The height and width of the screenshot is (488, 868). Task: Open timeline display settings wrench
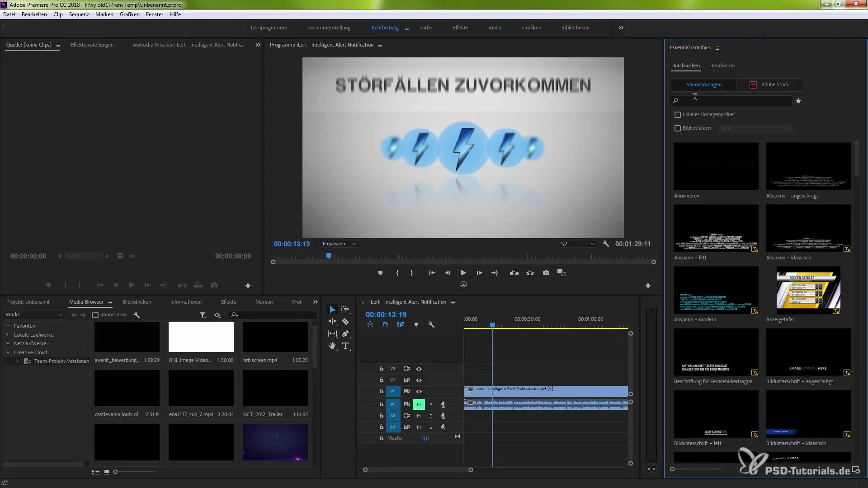tap(431, 324)
